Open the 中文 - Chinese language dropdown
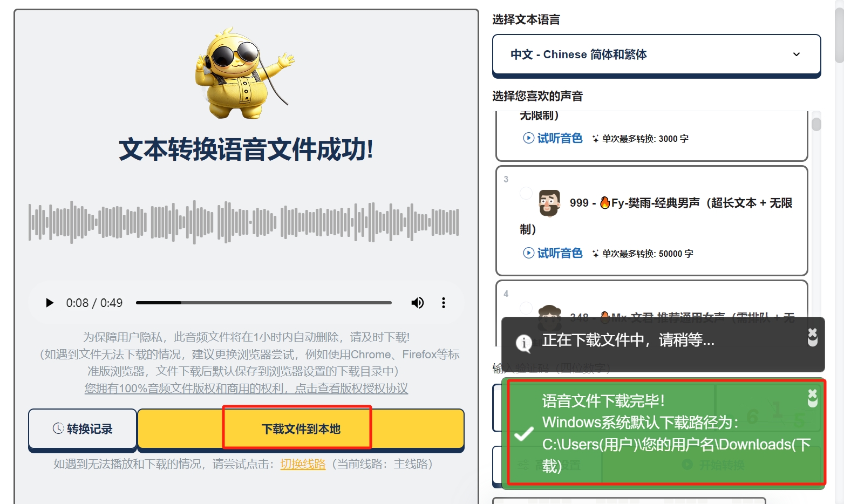The width and height of the screenshot is (844, 504). 656,55
